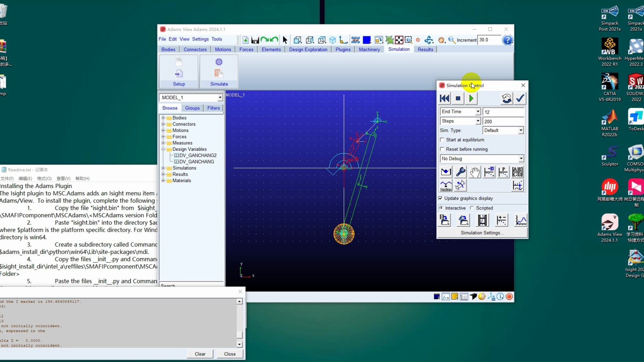Enable Reset before running checkbox

[442, 149]
